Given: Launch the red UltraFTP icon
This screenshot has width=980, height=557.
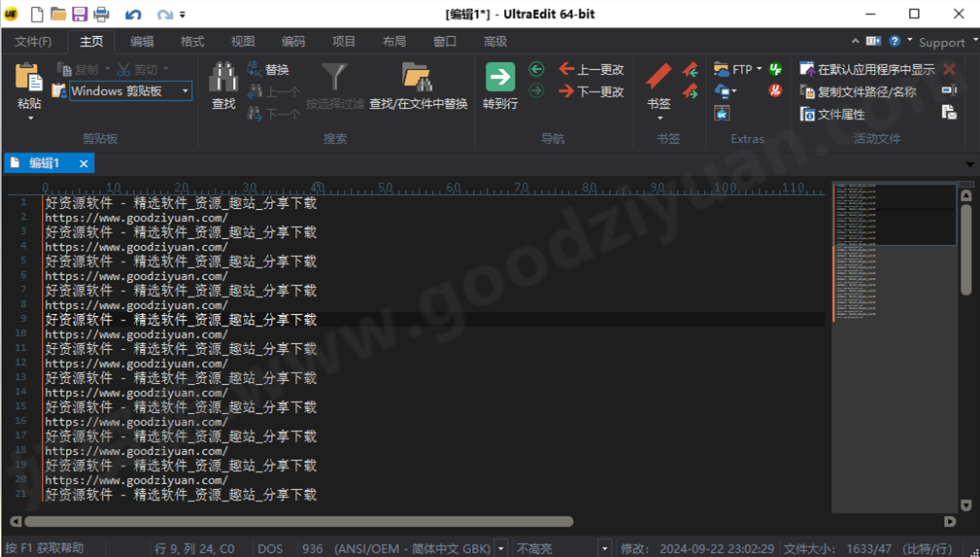Looking at the screenshot, I should (x=775, y=91).
